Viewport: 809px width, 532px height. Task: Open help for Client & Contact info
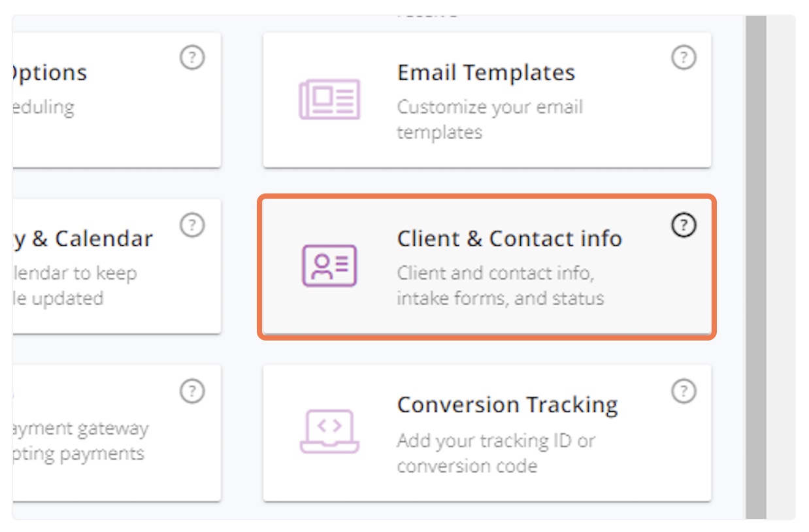click(x=682, y=225)
